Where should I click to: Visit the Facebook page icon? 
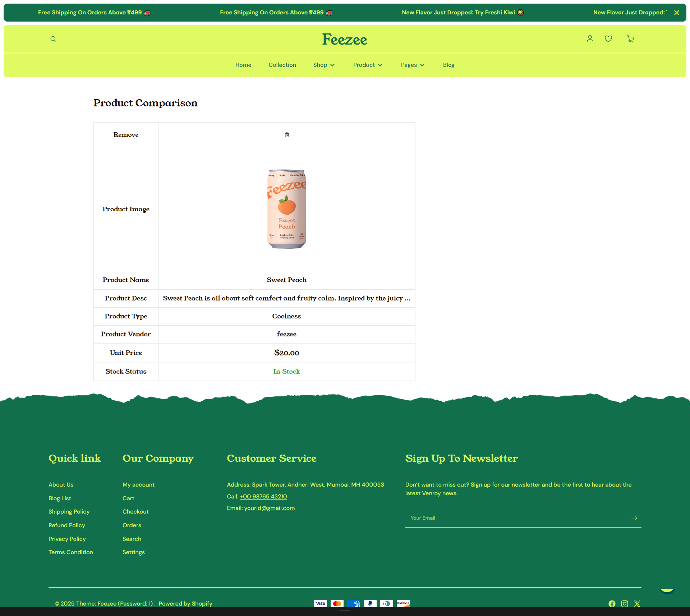coord(612,604)
